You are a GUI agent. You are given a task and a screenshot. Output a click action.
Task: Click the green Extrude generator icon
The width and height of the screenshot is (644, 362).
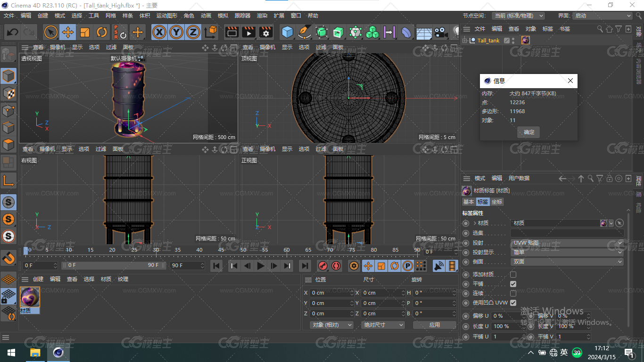pyautogui.click(x=339, y=32)
